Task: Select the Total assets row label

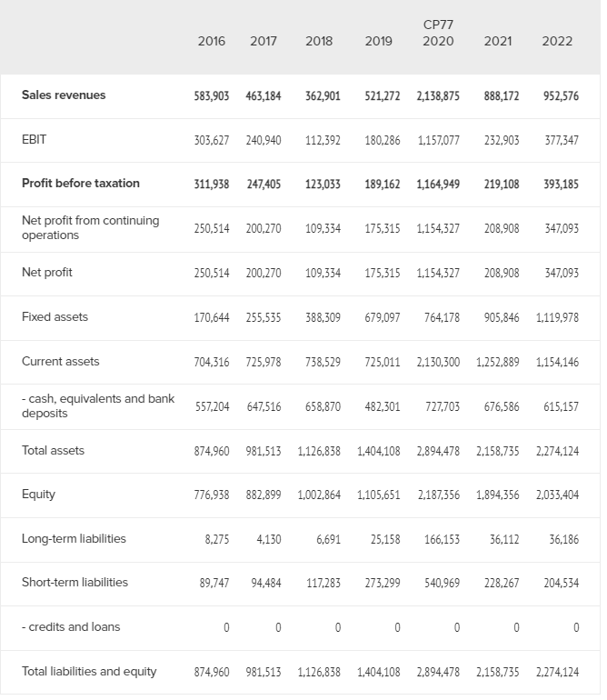Action: [x=54, y=450]
